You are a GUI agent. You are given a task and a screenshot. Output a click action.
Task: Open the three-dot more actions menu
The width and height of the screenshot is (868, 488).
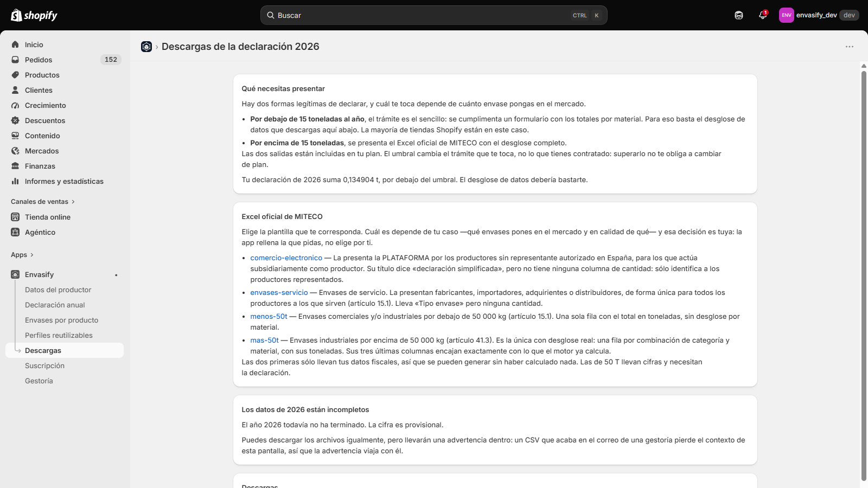click(x=850, y=47)
